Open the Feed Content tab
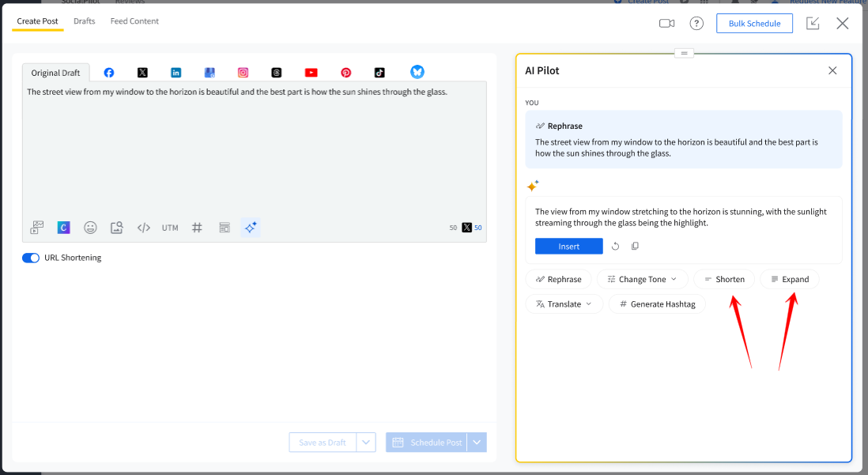Viewport: 868px width, 475px height. point(134,21)
